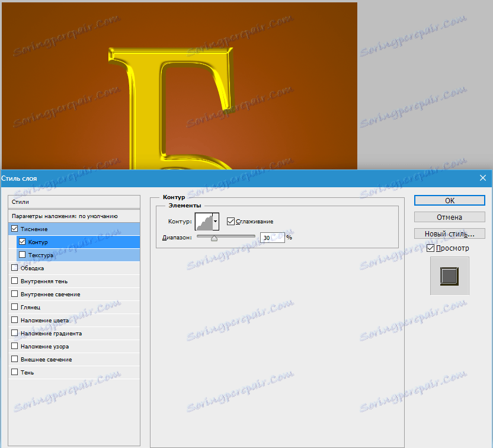Toggle the Просмотр checkbox
Screen dimensions: 493x448
tap(430, 248)
